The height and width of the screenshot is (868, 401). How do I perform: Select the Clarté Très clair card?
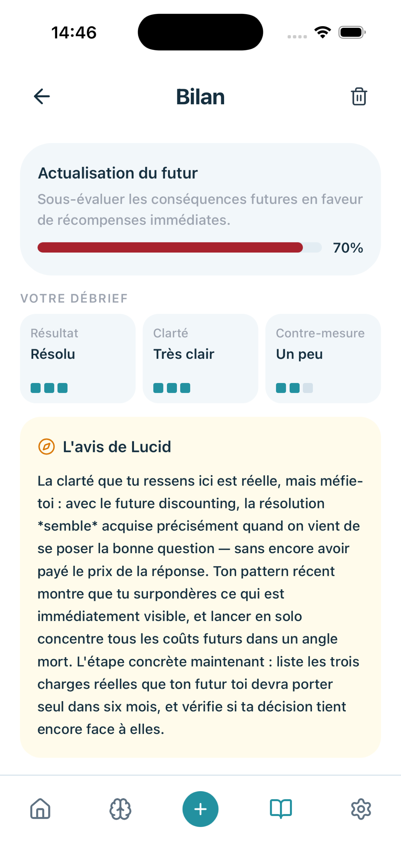point(200,358)
